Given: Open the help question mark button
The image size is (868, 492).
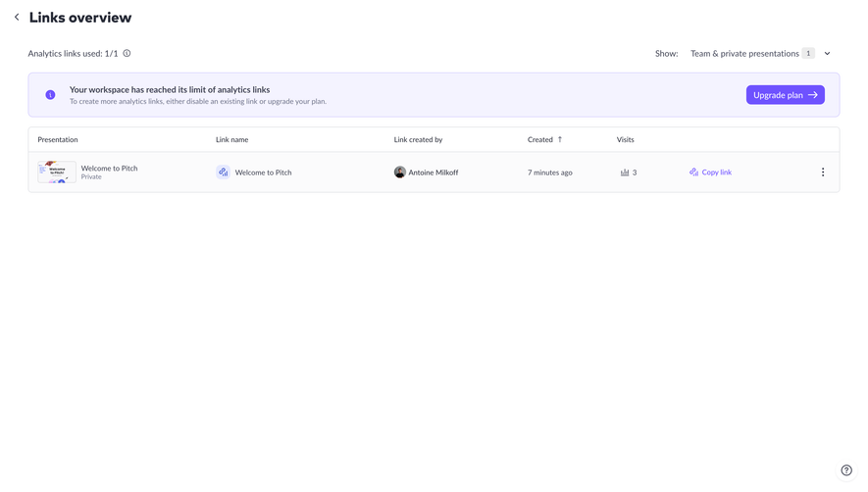Looking at the screenshot, I should click(845, 470).
